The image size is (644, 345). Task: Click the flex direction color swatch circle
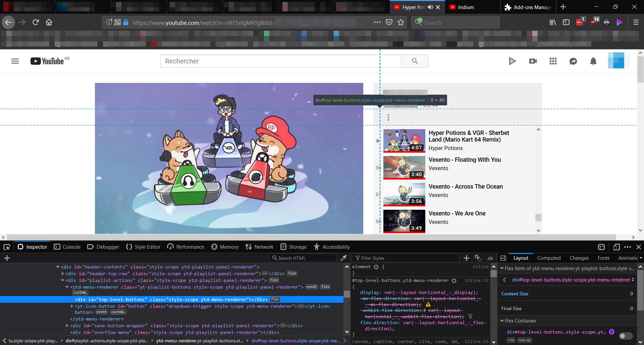pyautogui.click(x=611, y=332)
